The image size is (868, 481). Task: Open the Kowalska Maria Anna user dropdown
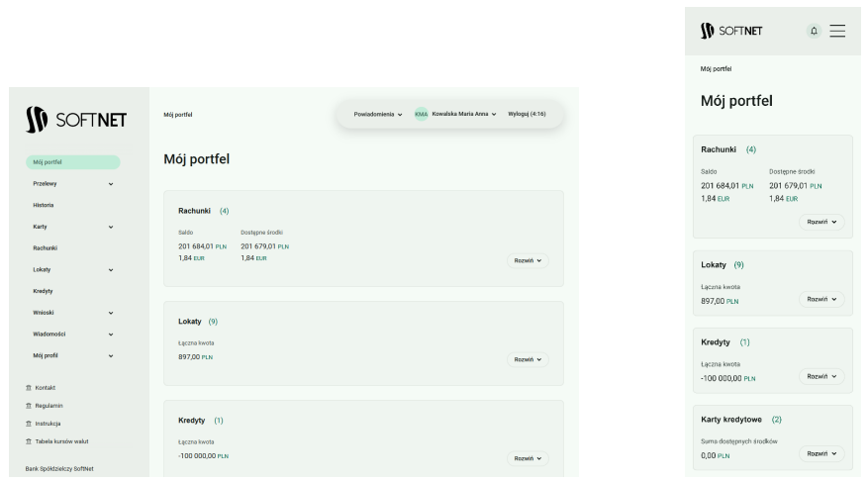tap(463, 114)
